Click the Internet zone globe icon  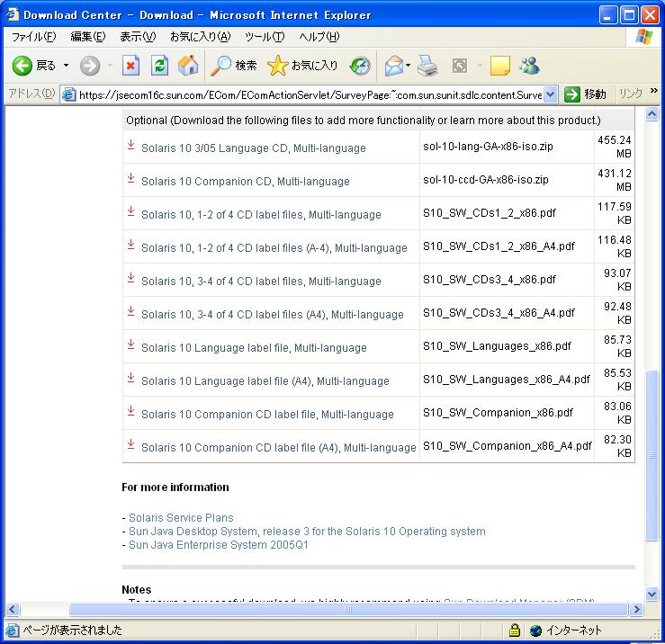(536, 631)
